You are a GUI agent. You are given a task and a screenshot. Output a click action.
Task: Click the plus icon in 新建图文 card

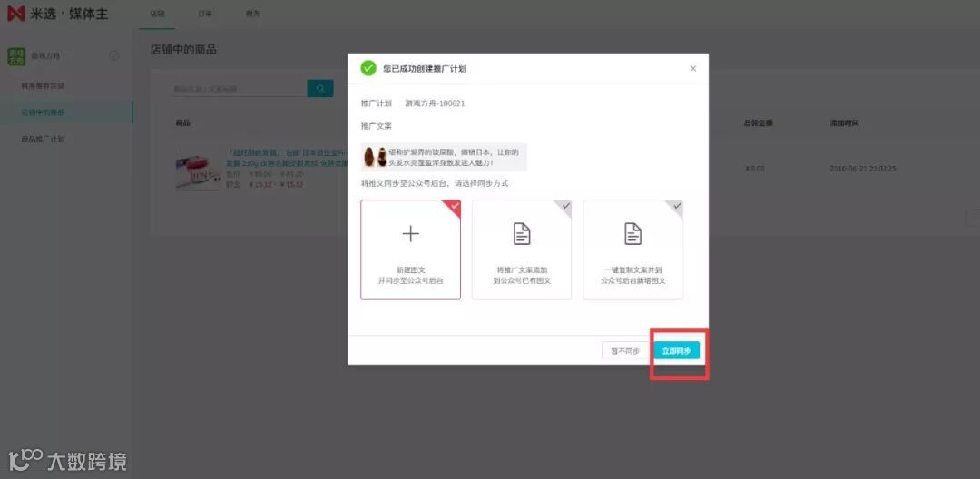[411, 233]
